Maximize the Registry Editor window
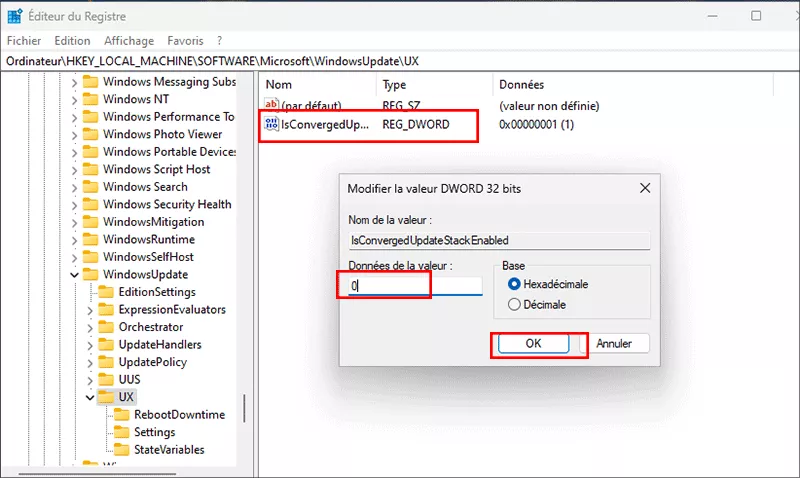The image size is (800, 478). coord(756,16)
